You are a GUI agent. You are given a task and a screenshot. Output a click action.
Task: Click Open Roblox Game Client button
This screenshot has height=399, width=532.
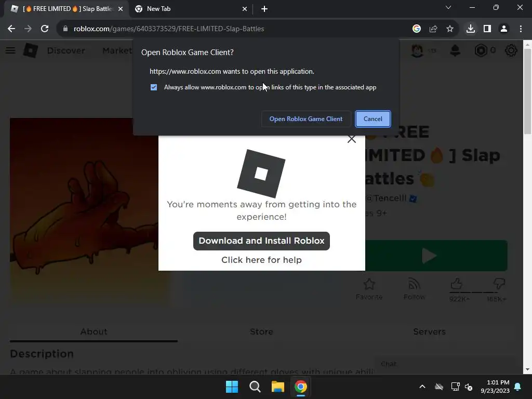pyautogui.click(x=305, y=119)
